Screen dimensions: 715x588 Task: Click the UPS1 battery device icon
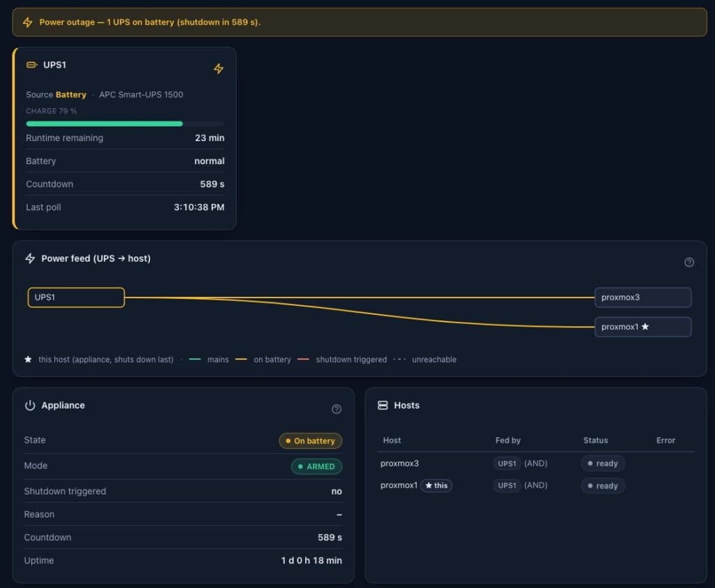pos(32,65)
